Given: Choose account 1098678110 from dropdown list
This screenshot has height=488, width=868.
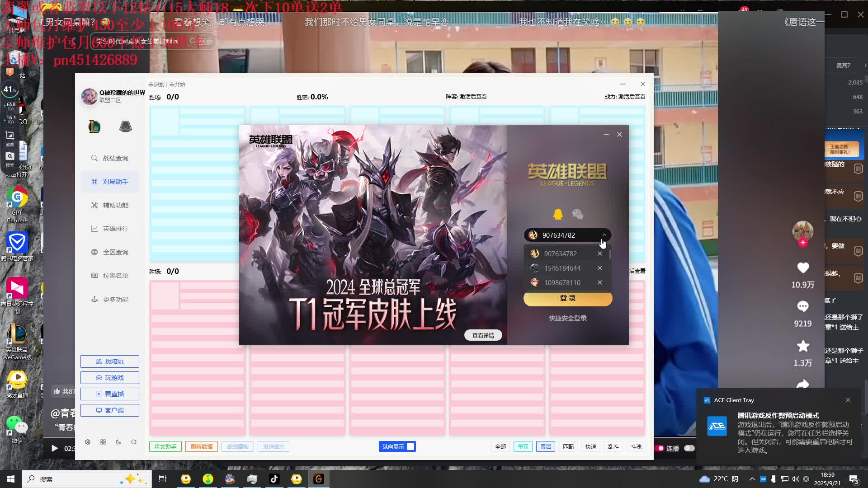Looking at the screenshot, I should tap(562, 283).
